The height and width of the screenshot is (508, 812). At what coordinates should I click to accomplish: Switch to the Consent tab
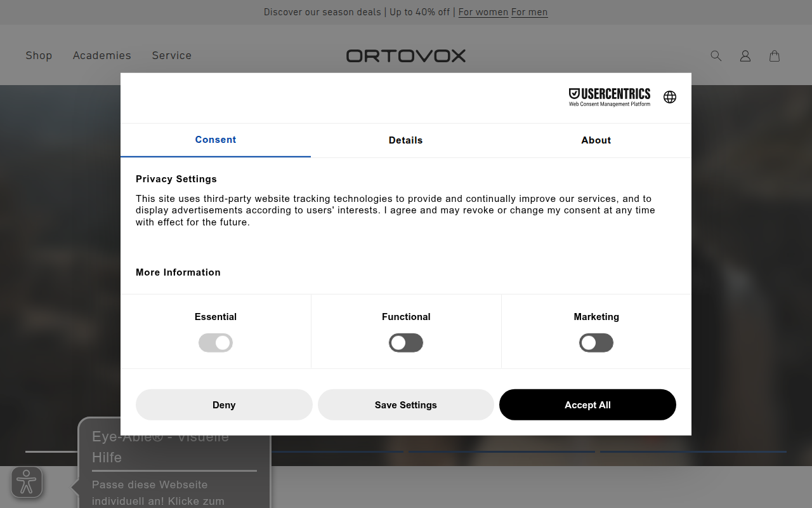coord(216,140)
